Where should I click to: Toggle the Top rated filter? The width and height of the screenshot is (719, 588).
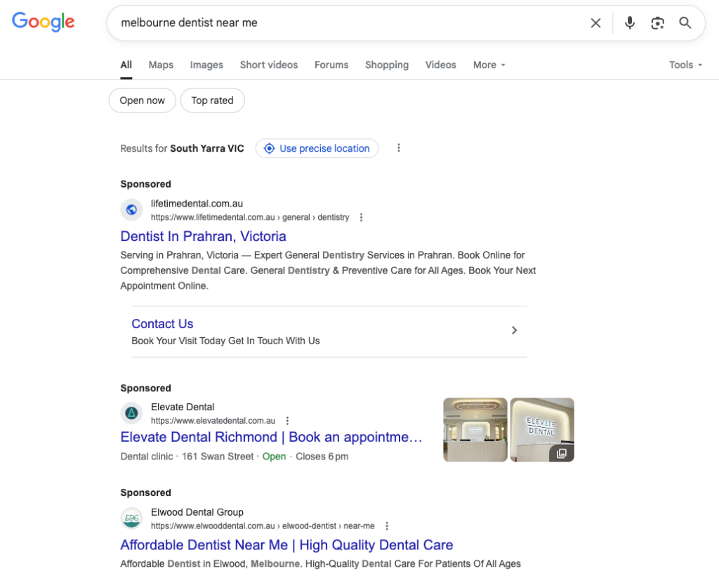click(212, 100)
